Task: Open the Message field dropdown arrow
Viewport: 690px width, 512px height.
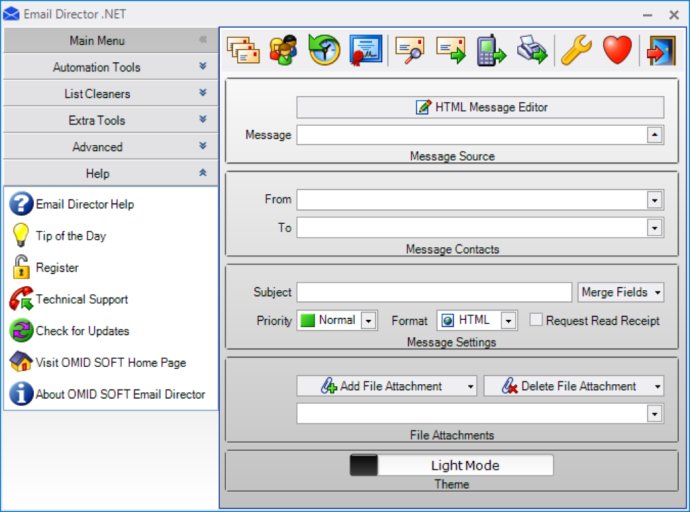Action: (x=654, y=135)
